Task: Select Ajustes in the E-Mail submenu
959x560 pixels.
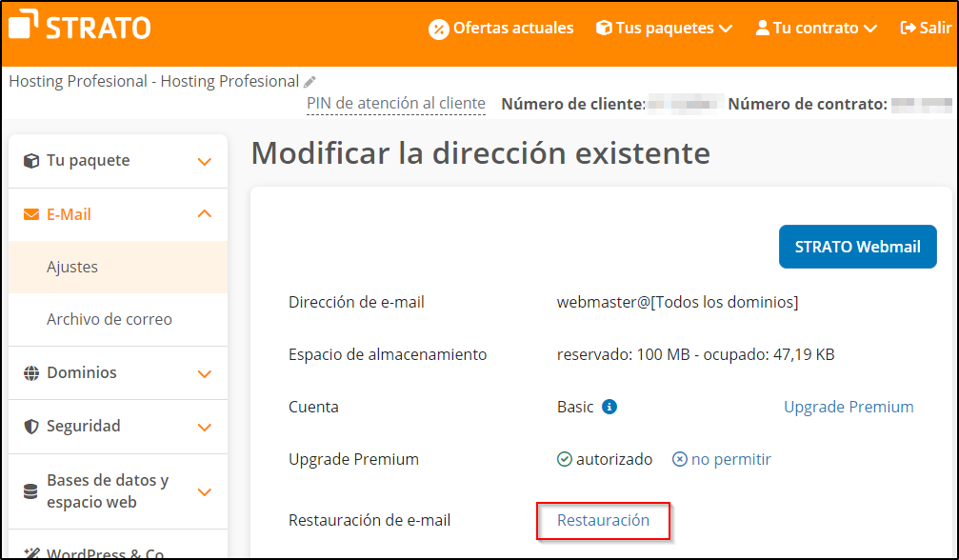Action: (x=72, y=268)
